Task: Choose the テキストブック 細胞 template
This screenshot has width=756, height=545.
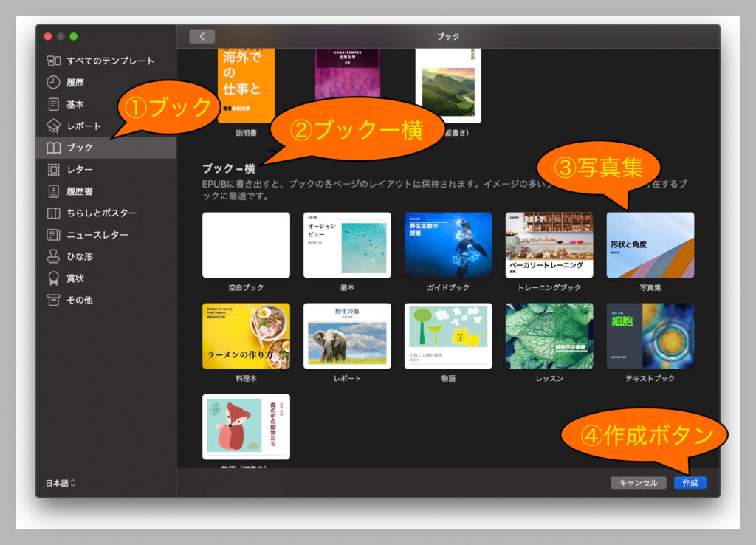Action: click(x=650, y=336)
